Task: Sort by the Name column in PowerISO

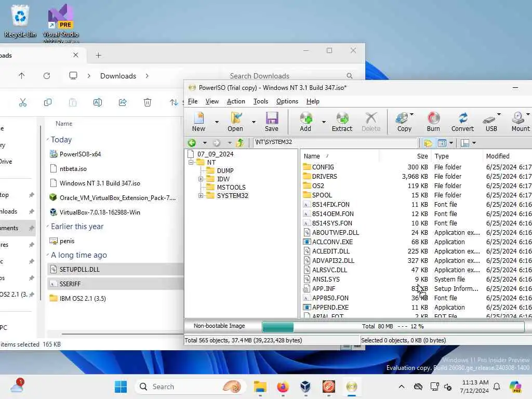Action: (339, 156)
